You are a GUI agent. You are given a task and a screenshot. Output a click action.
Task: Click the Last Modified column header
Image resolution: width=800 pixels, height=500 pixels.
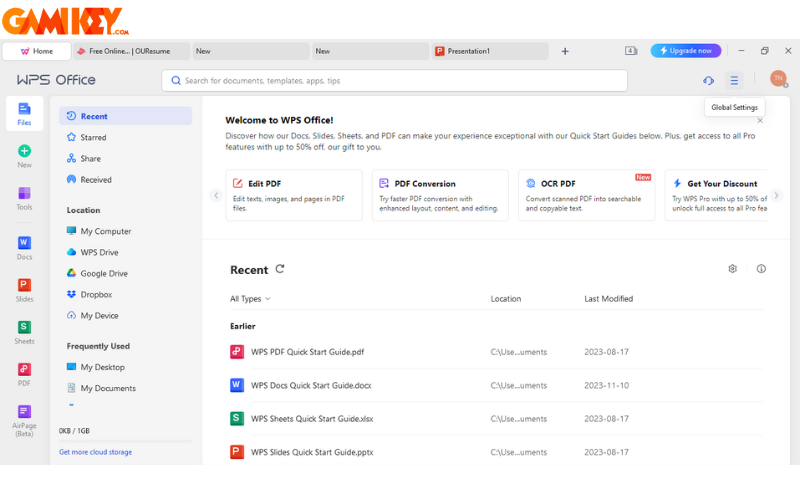click(x=608, y=299)
